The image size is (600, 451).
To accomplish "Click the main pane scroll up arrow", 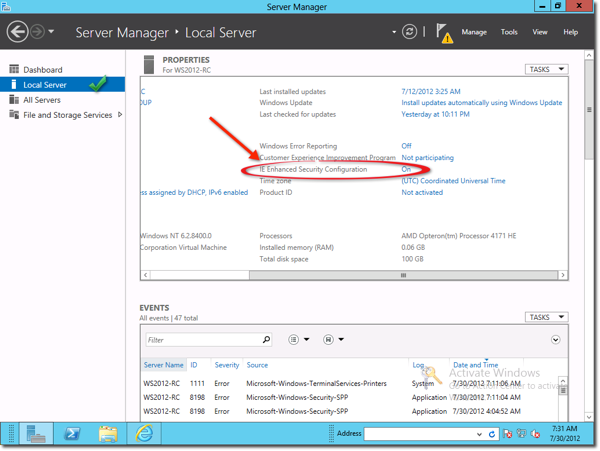I will 589,56.
